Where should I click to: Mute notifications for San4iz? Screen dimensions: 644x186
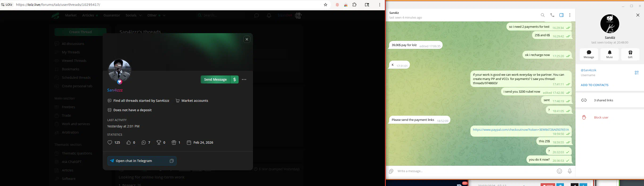tap(610, 54)
